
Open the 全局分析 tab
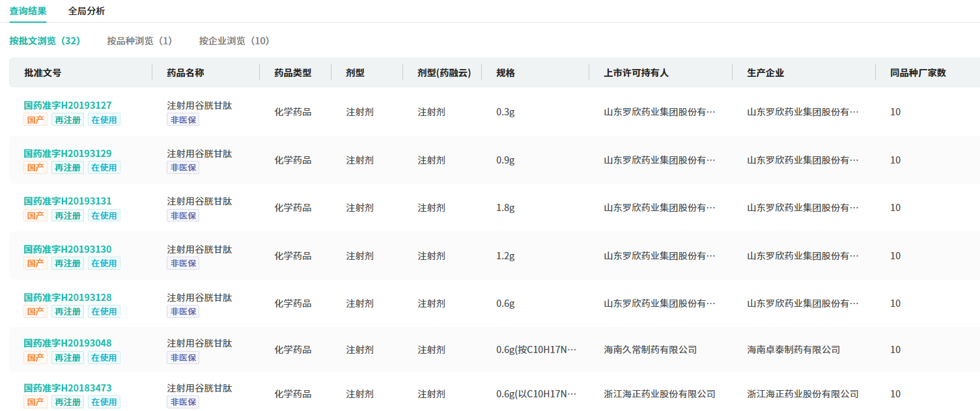pos(87,11)
